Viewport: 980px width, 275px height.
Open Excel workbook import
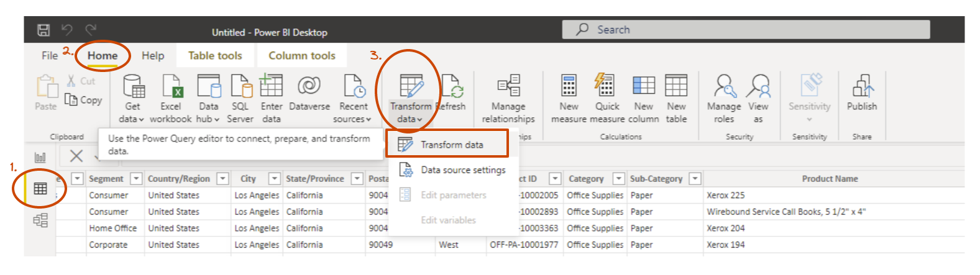point(171,87)
